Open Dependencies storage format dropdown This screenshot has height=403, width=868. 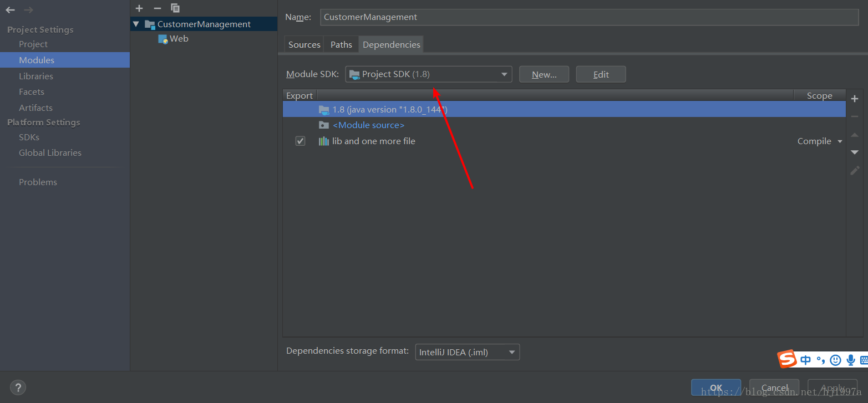(x=467, y=352)
